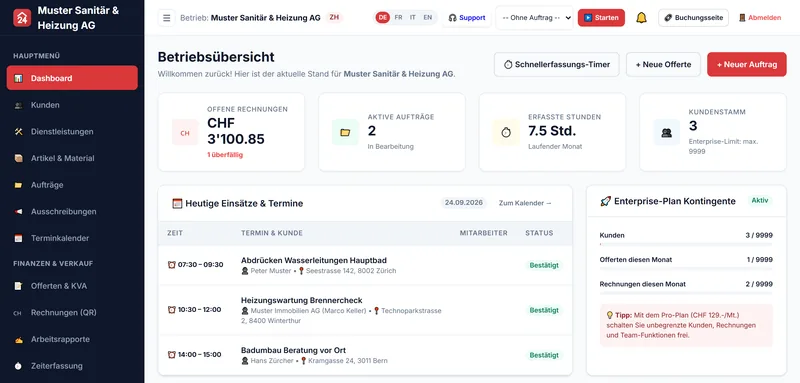
Task: Click the Terminkalender calendar icon
Action: [x=18, y=238]
